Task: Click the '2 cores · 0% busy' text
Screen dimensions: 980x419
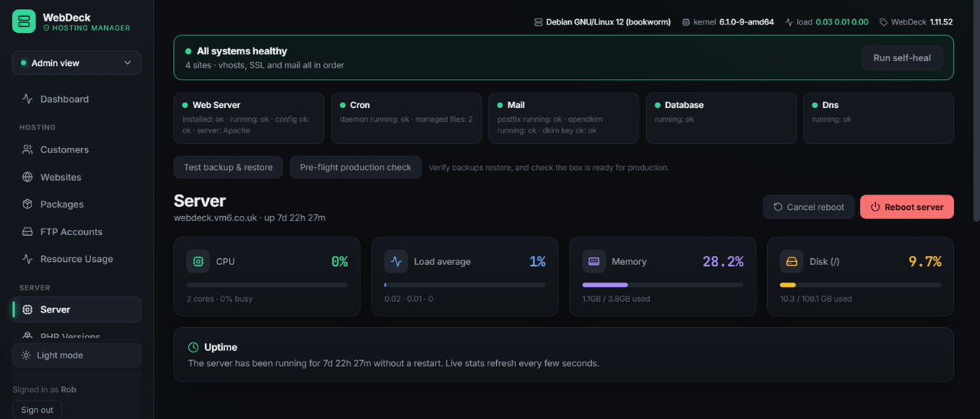Action: click(220, 299)
